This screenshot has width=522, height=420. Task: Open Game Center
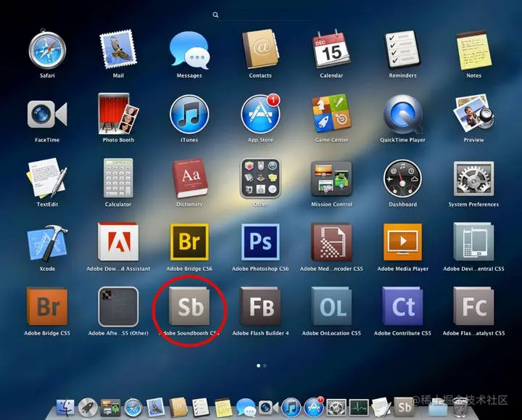(x=331, y=114)
